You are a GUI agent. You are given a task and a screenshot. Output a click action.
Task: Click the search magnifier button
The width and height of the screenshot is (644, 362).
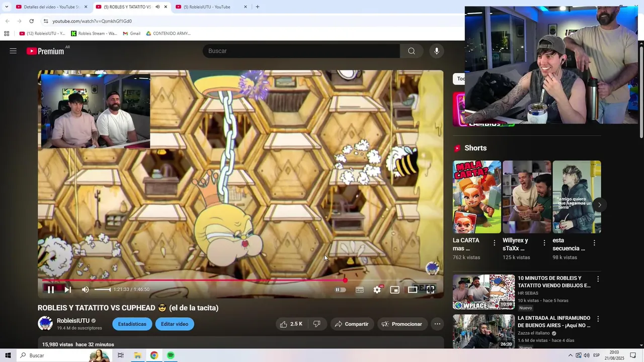tap(412, 51)
